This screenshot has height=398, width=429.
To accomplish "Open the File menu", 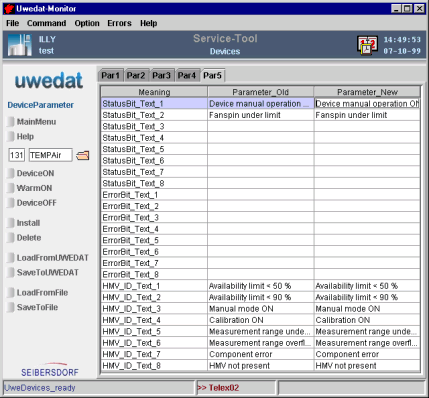I will pyautogui.click(x=12, y=23).
